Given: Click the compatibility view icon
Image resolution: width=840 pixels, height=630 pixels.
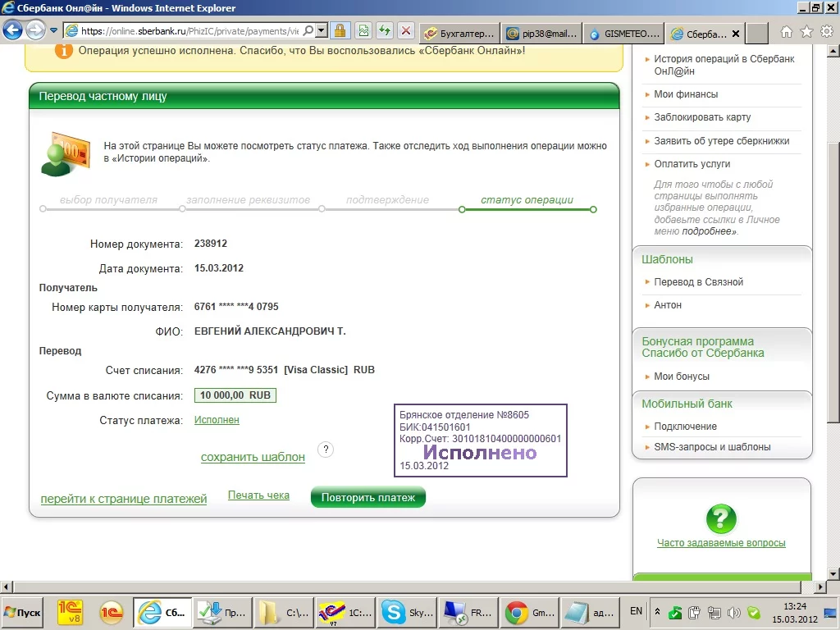Looking at the screenshot, I should tap(363, 31).
